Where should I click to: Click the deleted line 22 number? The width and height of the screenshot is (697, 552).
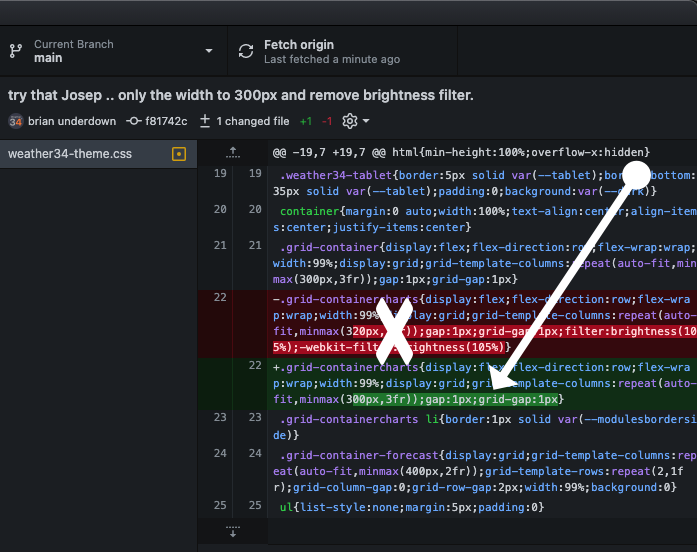click(220, 297)
